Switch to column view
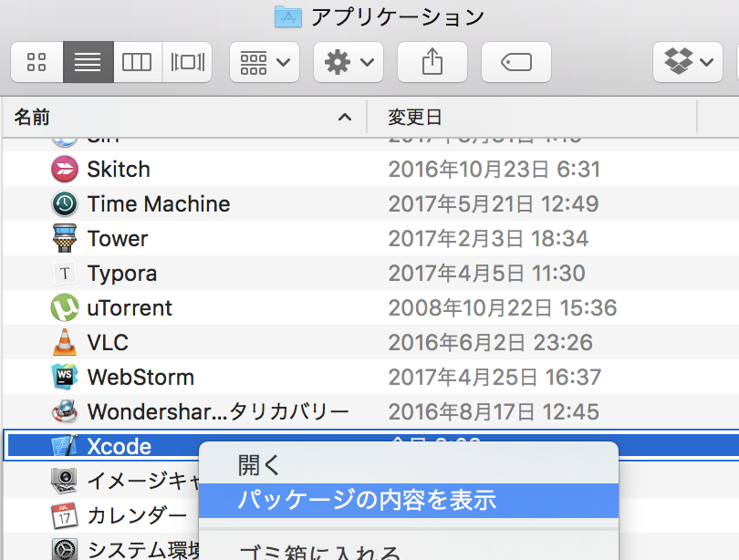The width and height of the screenshot is (739, 560). tap(137, 62)
